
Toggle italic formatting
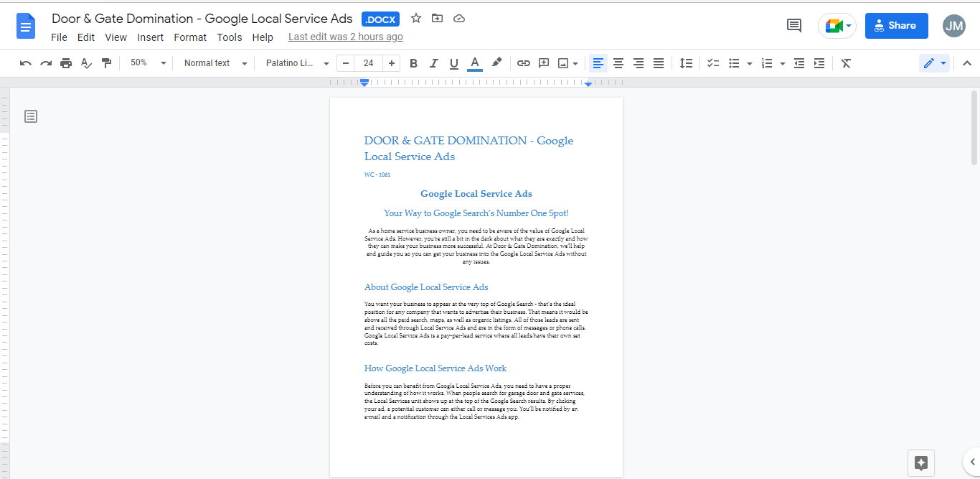[433, 63]
